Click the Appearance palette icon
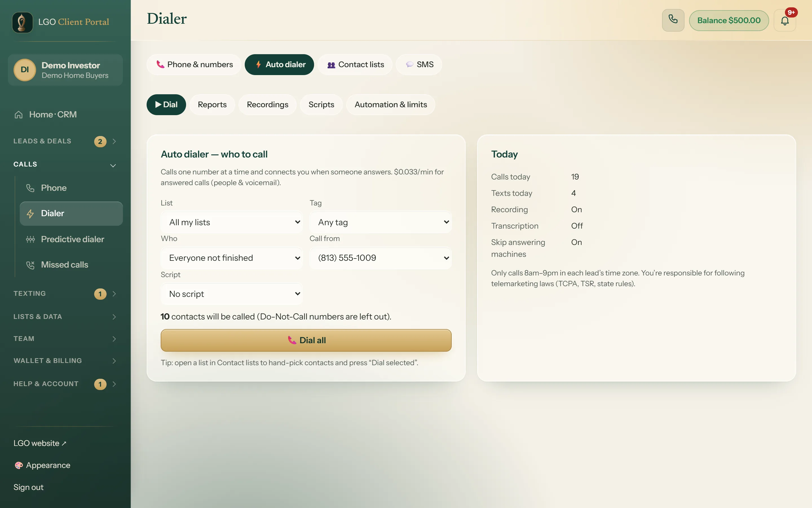The height and width of the screenshot is (508, 812). [19, 465]
